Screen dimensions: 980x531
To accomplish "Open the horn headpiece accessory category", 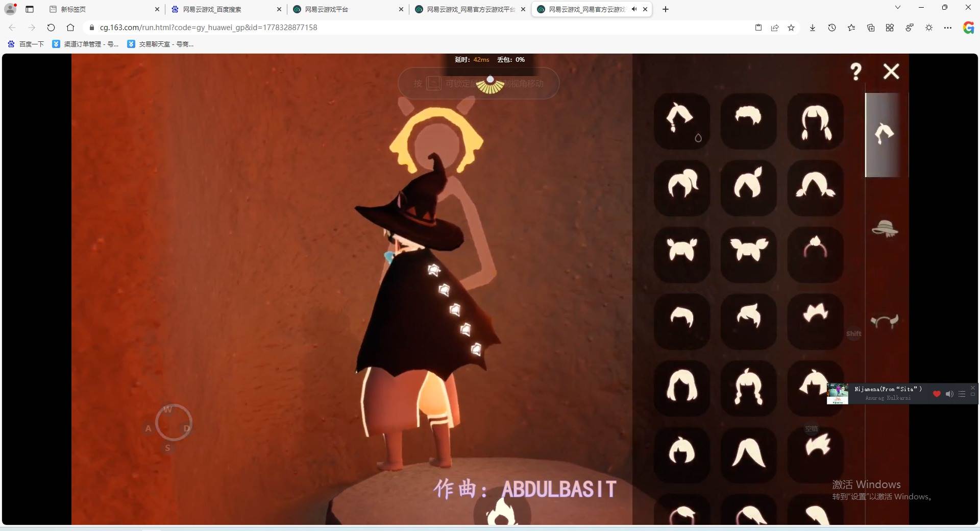I will click(x=885, y=321).
